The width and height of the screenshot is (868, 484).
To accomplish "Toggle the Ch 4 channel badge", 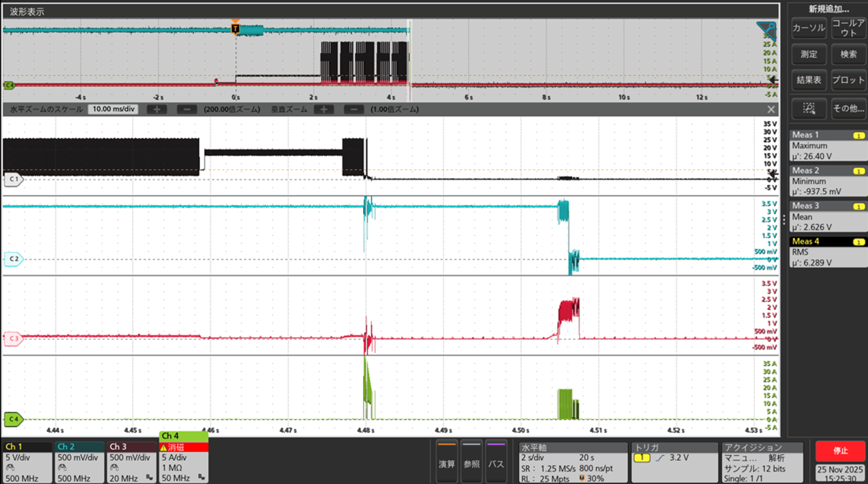I will pyautogui.click(x=184, y=457).
